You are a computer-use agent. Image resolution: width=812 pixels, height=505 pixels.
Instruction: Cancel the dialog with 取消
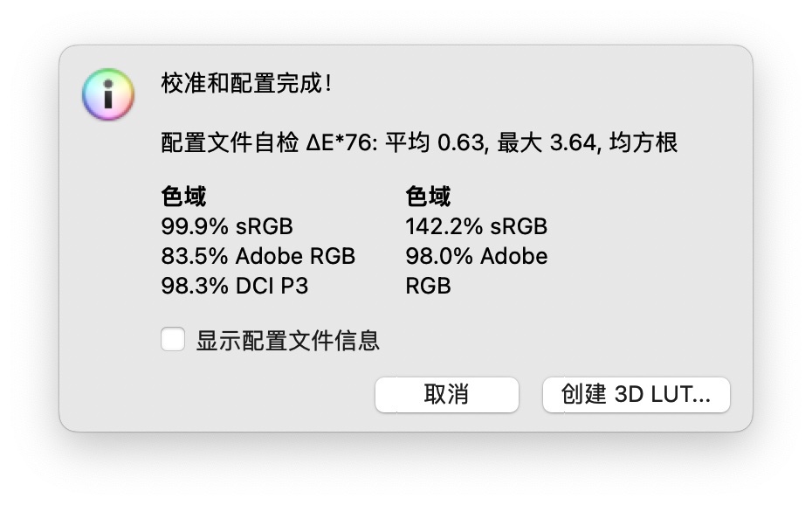tap(446, 395)
